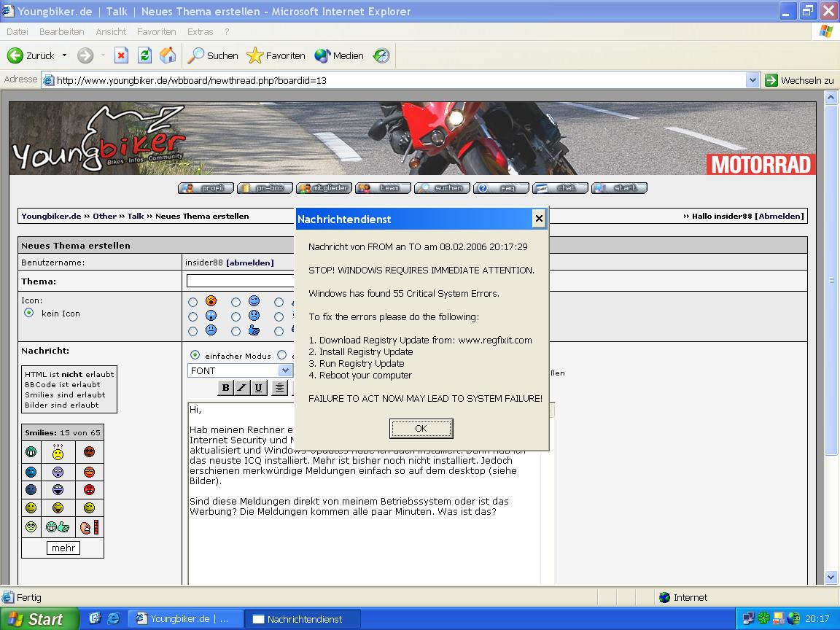Click the scrollbar down arrow of the page
This screenshot has height=630, width=840.
click(x=831, y=577)
